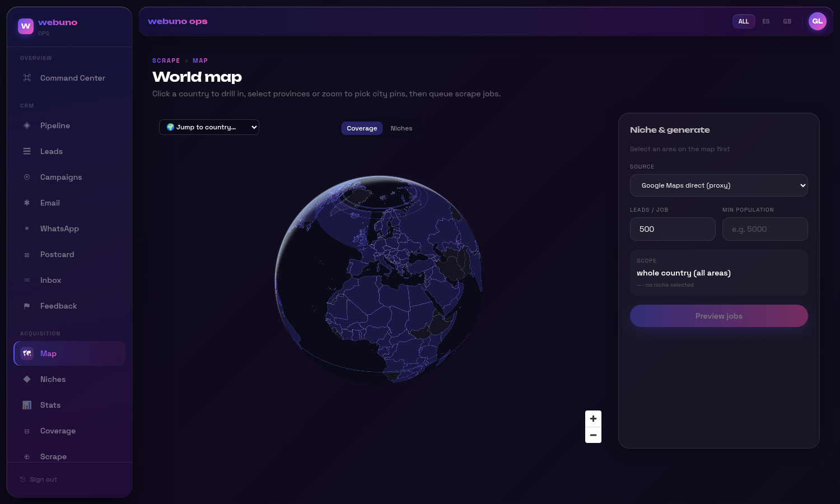Open the WhatsApp menu label

point(59,228)
